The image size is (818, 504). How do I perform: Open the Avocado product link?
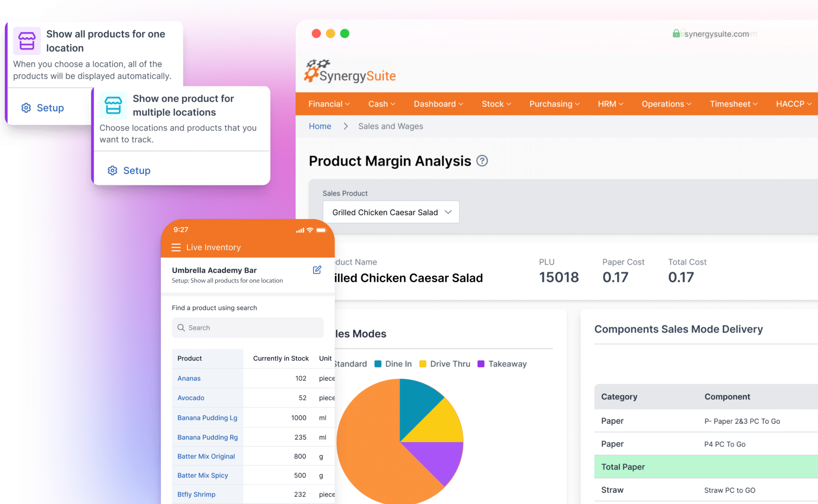pos(191,398)
